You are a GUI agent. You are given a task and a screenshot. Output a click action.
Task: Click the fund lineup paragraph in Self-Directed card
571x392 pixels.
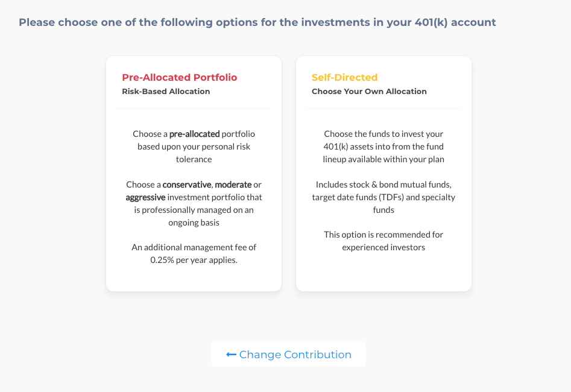click(383, 147)
